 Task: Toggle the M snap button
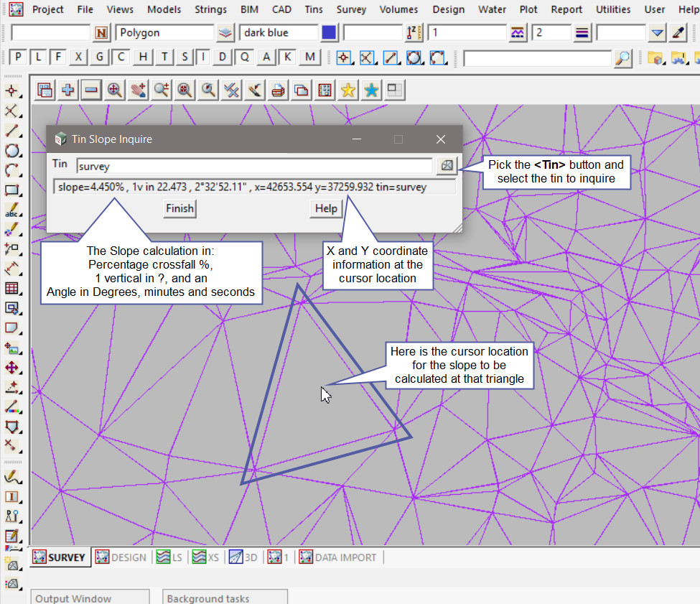coord(309,57)
